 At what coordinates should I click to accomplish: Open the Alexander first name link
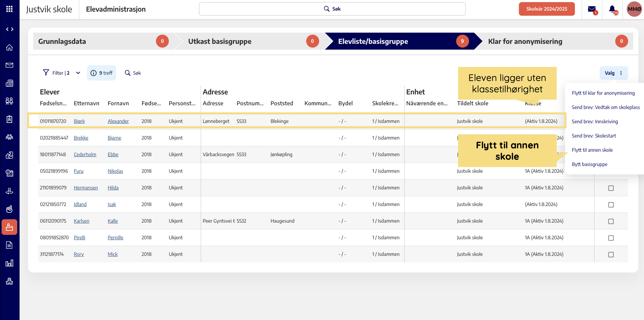(118, 121)
